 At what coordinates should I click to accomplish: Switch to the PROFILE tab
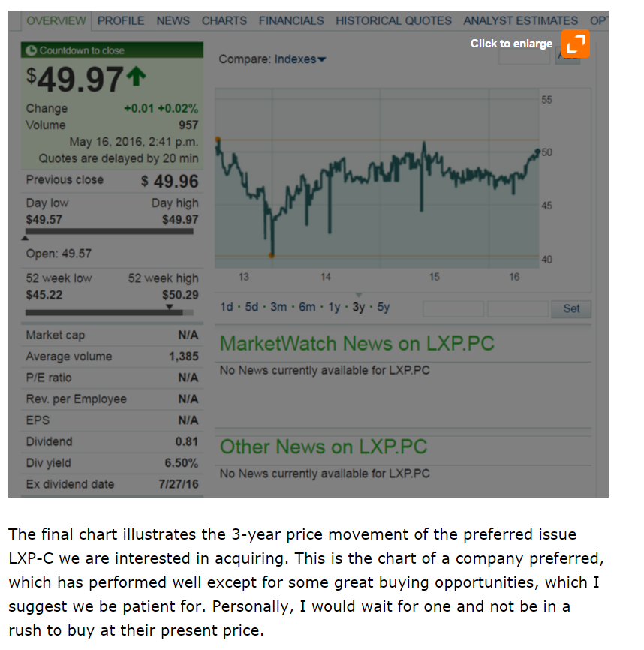(x=121, y=20)
